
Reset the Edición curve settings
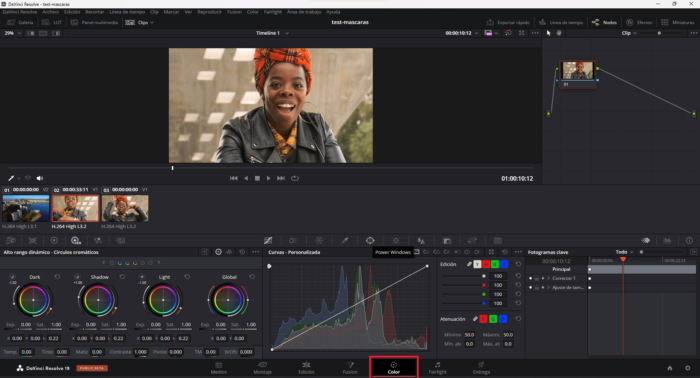518,264
